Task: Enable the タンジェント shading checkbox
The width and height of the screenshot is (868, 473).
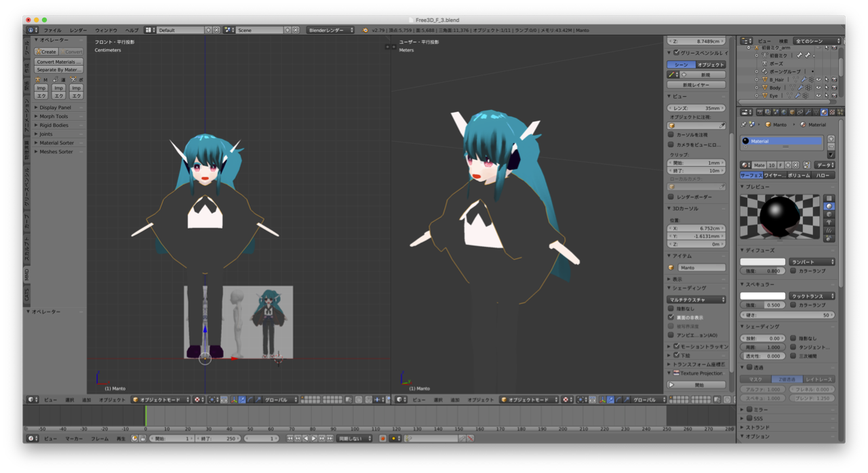Action: [793, 347]
